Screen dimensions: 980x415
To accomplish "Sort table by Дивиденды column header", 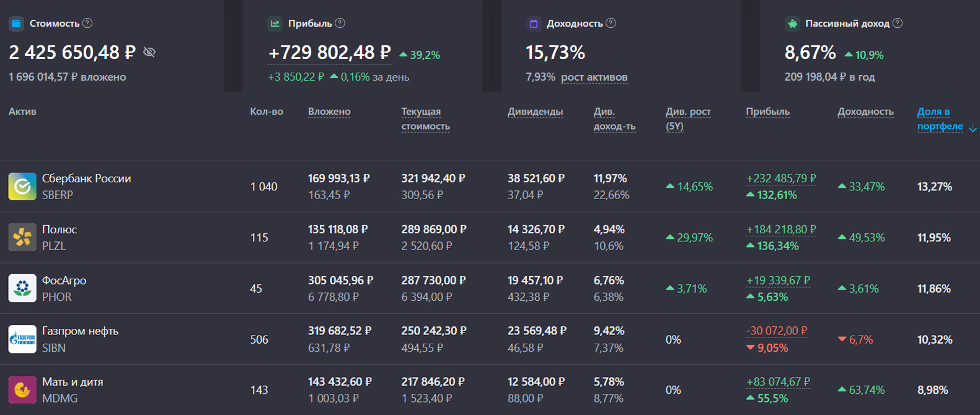I will (x=535, y=112).
